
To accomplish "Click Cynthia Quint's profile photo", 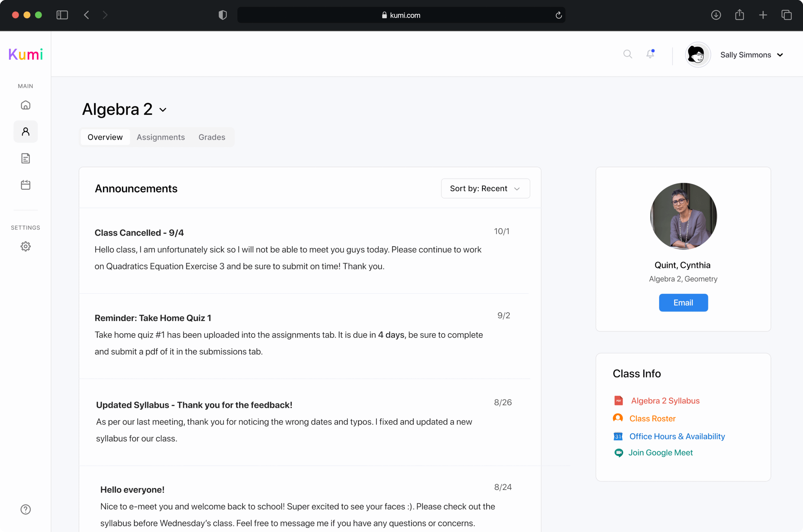I will coord(683,216).
